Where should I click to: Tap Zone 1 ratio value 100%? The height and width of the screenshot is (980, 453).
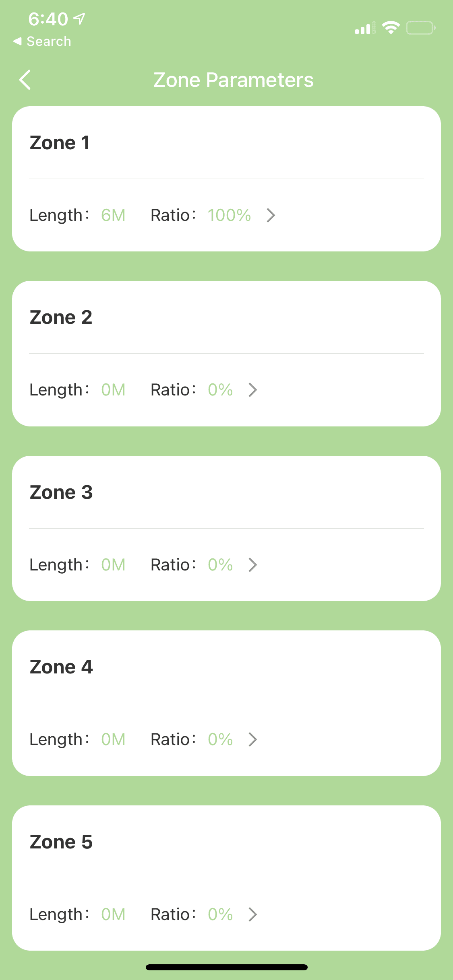pos(229,215)
